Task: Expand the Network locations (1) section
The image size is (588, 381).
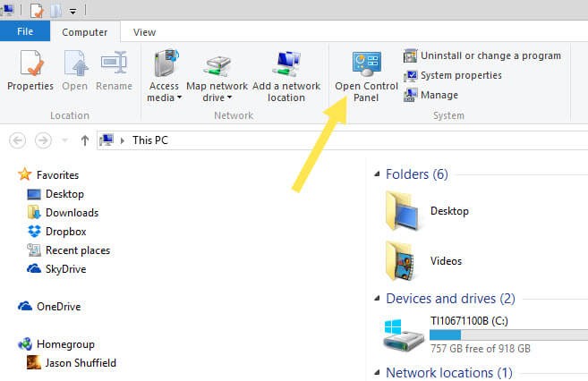Action: [376, 373]
